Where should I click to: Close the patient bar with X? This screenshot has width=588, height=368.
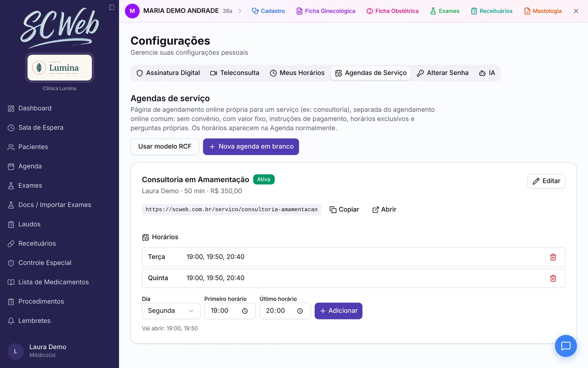576,11
